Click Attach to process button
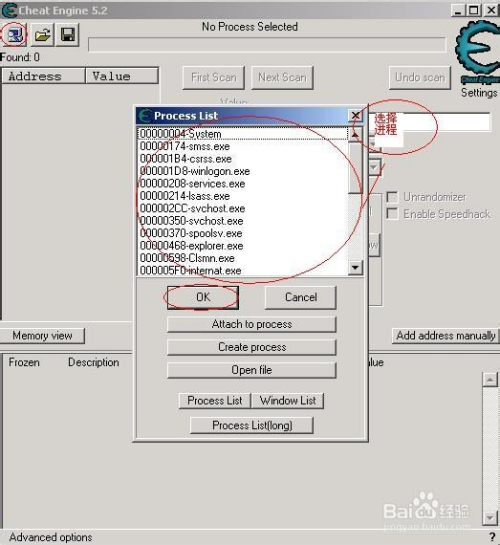This screenshot has height=545, width=500. (252, 324)
